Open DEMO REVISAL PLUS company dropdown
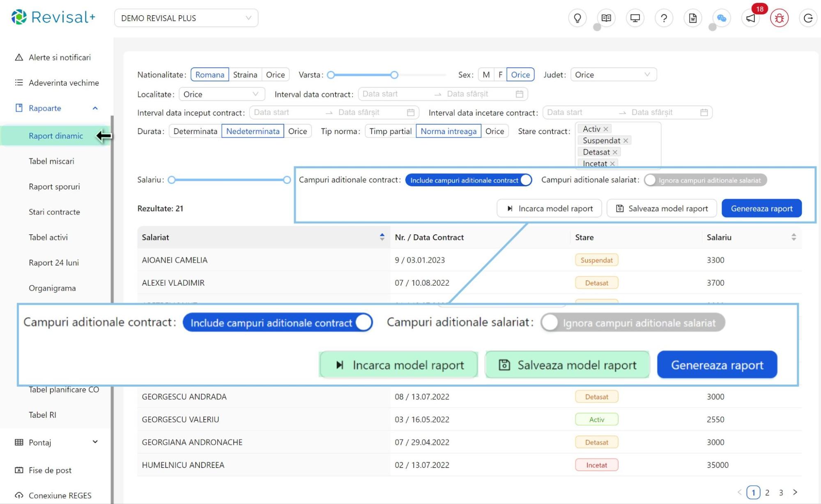 click(186, 18)
